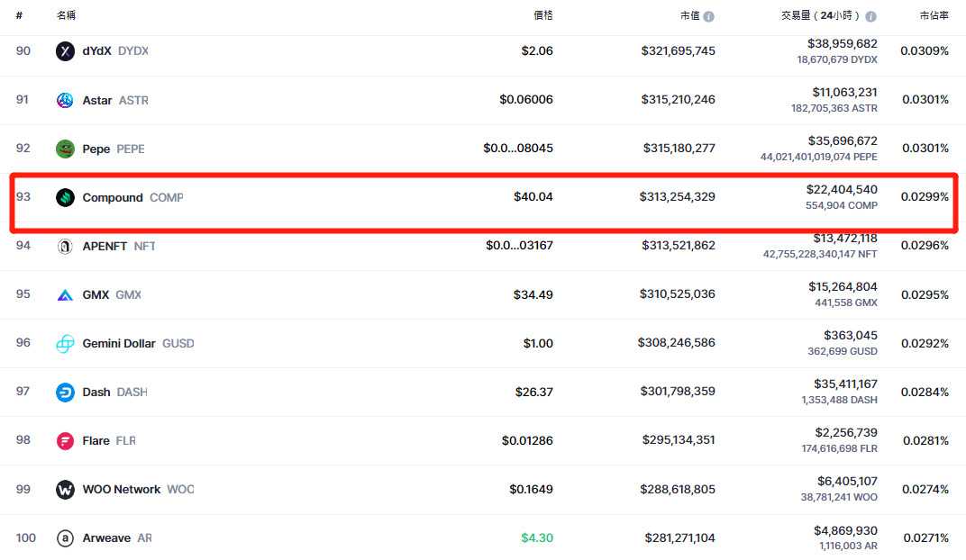Screen dimensions: 966x560
Task: Click the Gemini Dollar logo icon
Action: 65,343
